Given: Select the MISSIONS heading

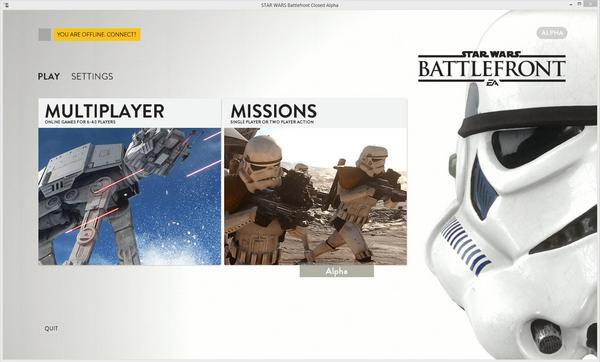Looking at the screenshot, I should pyautogui.click(x=274, y=111).
